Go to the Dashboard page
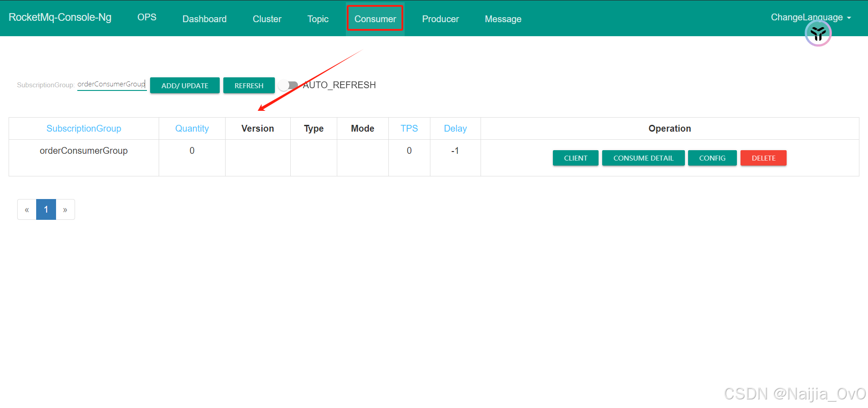The image size is (868, 408). [x=204, y=19]
